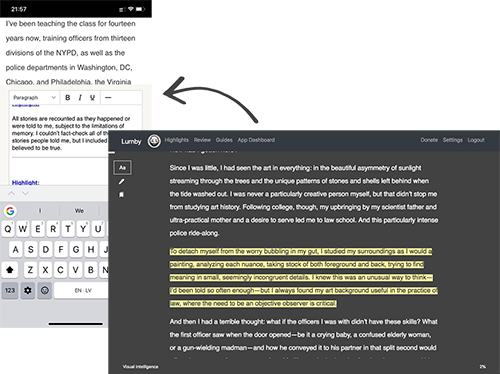500x374 pixels.
Task: Pick the 'I' keyboard suggestion
Action: tap(40, 211)
